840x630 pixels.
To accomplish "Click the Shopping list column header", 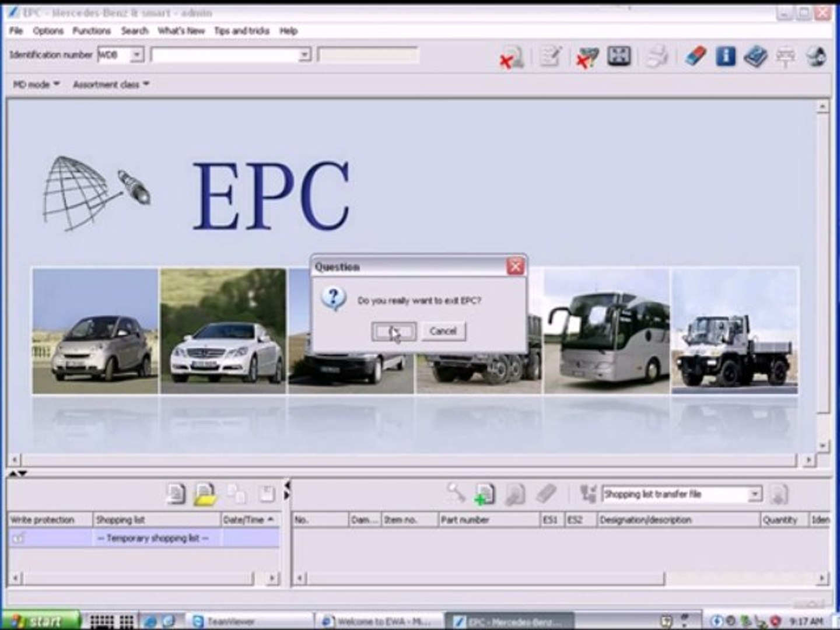I will (157, 520).
